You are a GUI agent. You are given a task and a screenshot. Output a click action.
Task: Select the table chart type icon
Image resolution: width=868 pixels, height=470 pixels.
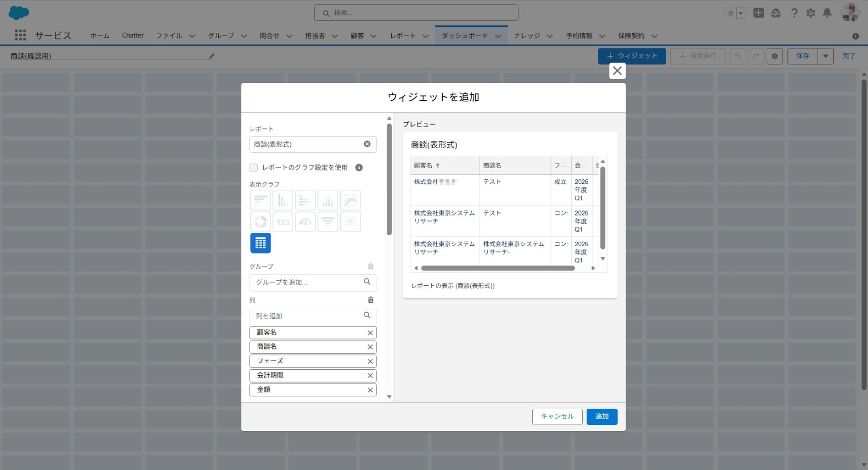click(x=260, y=243)
